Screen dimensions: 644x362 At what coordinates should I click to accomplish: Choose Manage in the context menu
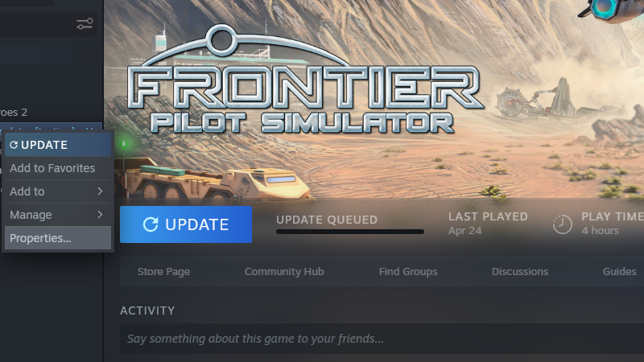(x=58, y=215)
